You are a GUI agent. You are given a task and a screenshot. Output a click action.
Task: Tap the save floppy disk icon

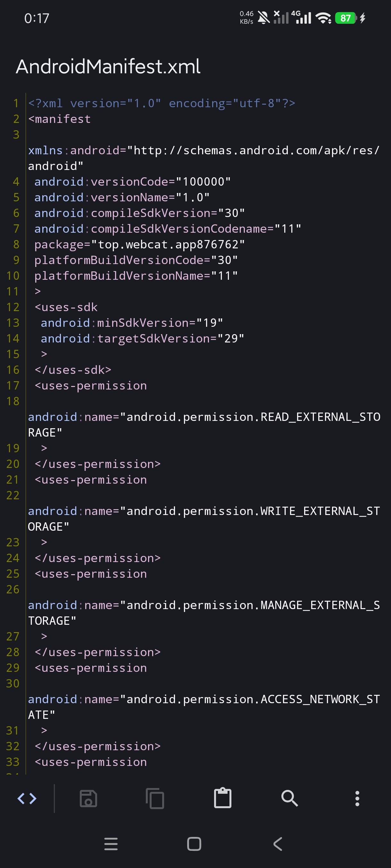[x=88, y=798]
